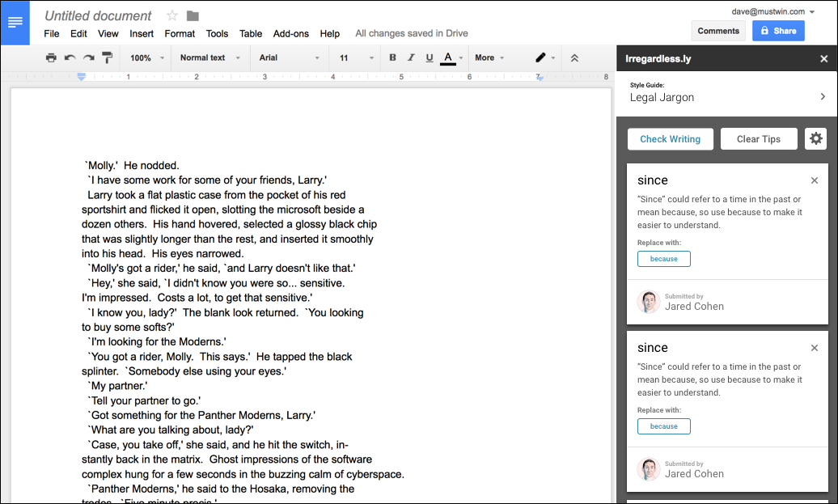Click the blue Share button
The width and height of the screenshot is (838, 504).
click(778, 31)
